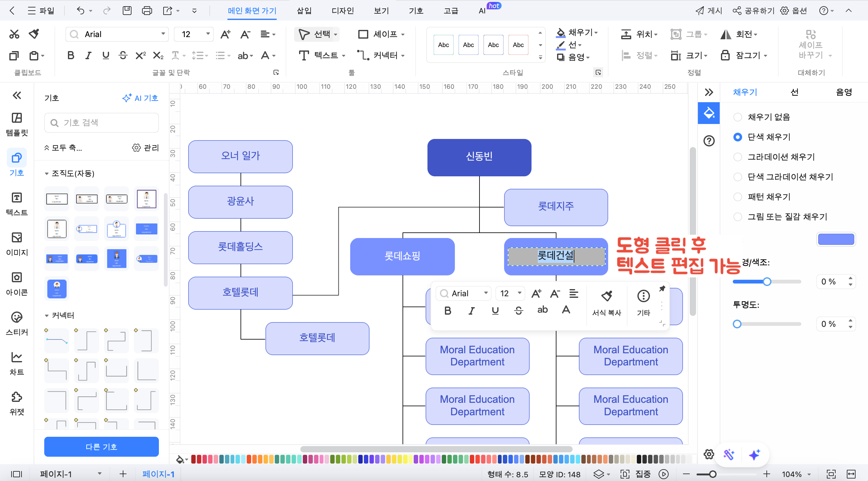The height and width of the screenshot is (481, 868).
Task: Apply Strikethrough in the ribbon
Action: click(123, 55)
